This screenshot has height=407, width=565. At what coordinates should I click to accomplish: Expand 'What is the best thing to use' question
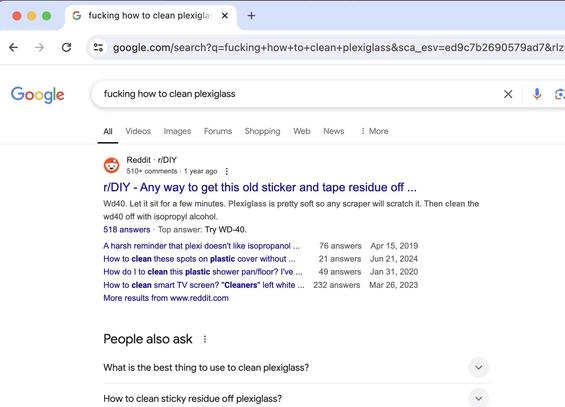coord(479,367)
